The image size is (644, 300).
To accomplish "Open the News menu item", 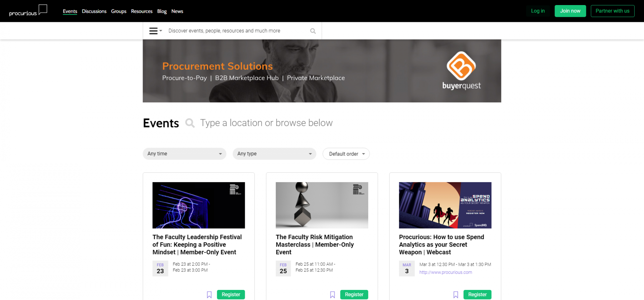I will pos(177,11).
